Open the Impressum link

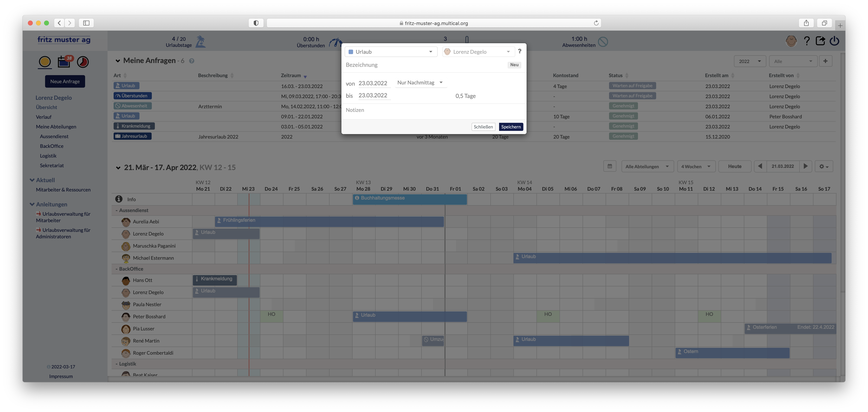61,376
